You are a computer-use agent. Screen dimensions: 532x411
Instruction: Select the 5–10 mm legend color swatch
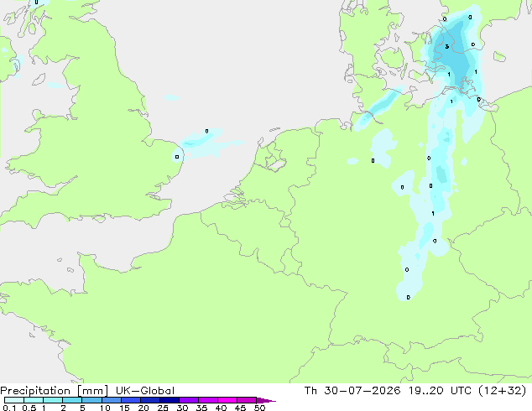(91, 400)
